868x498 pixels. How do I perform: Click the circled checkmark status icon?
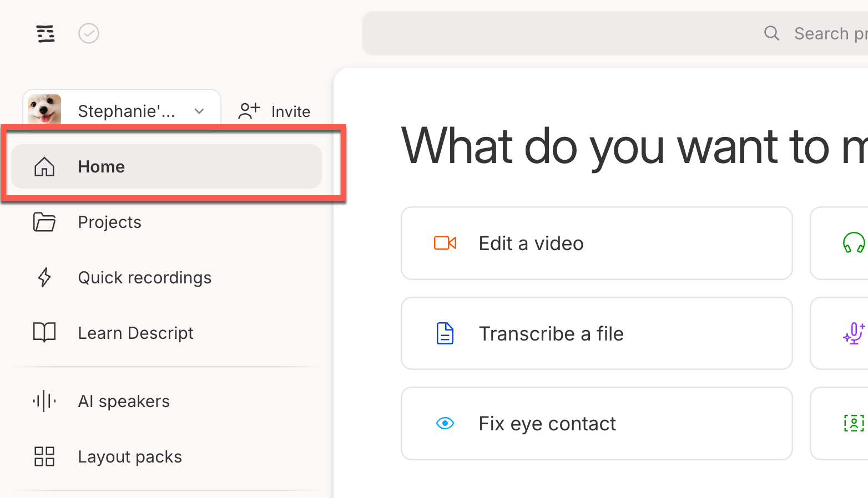tap(89, 33)
